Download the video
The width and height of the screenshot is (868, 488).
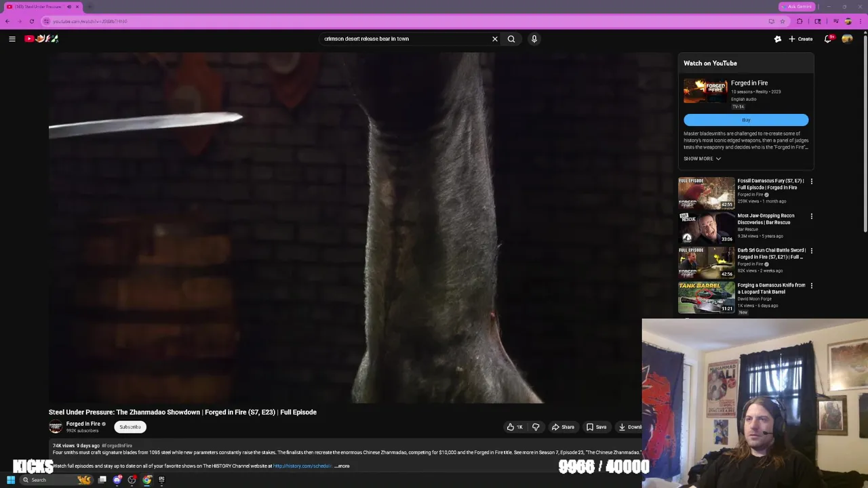pos(629,427)
